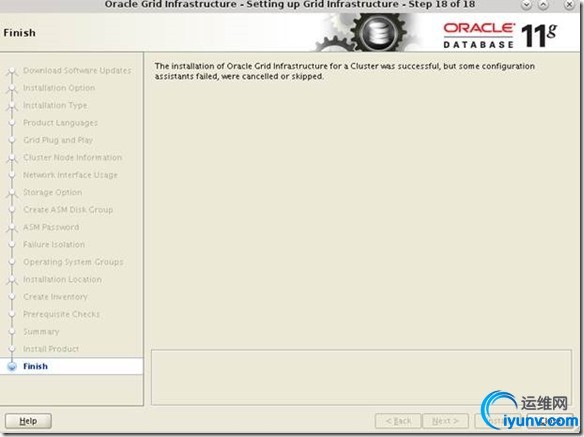Select Storage Option step

point(53,192)
